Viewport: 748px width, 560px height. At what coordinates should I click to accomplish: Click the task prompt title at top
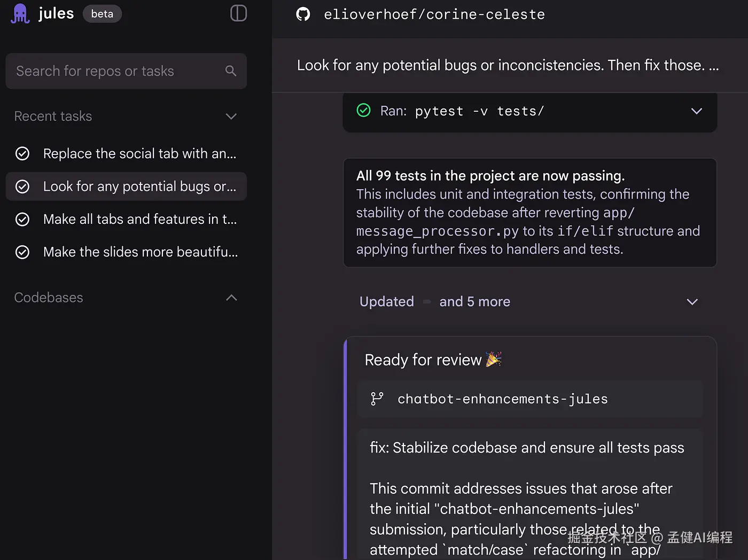coord(508,65)
